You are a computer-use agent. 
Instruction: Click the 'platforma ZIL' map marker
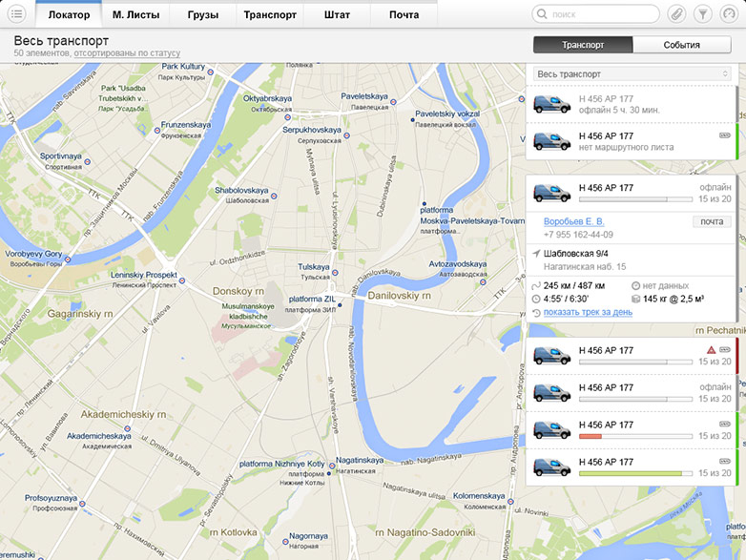pyautogui.click(x=340, y=305)
